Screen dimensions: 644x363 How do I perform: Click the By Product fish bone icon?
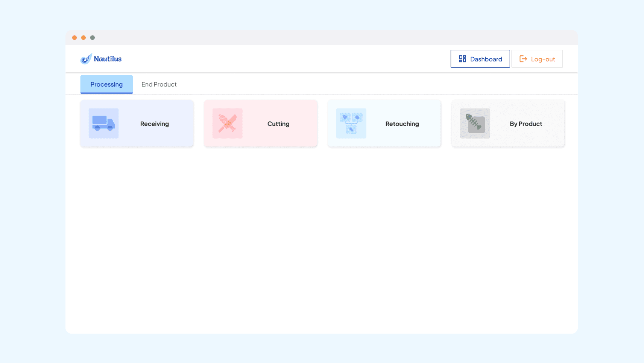pos(475,124)
